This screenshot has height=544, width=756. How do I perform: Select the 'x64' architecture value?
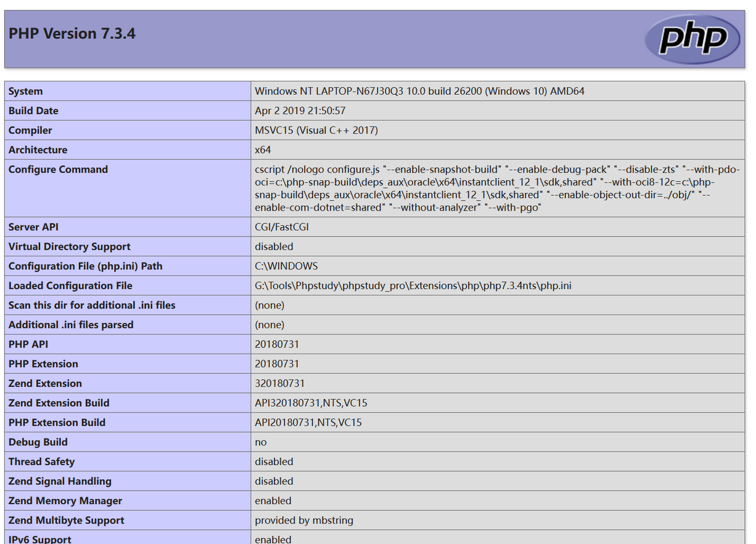coord(263,150)
